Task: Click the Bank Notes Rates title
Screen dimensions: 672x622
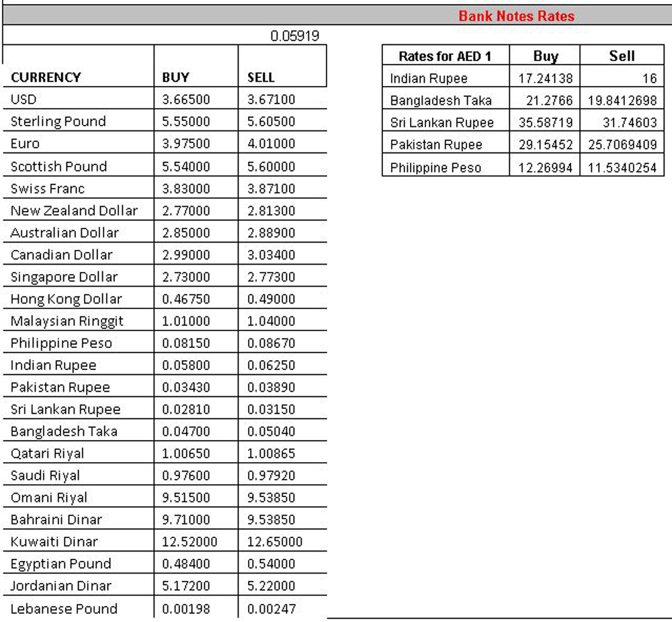Action: click(516, 16)
